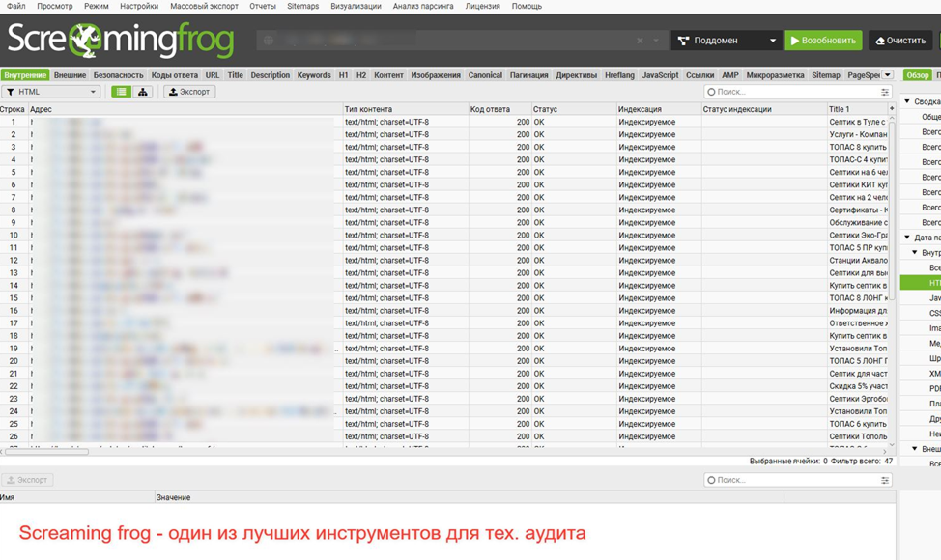Switch to the JavaScript tab
The height and width of the screenshot is (560, 941).
click(660, 75)
